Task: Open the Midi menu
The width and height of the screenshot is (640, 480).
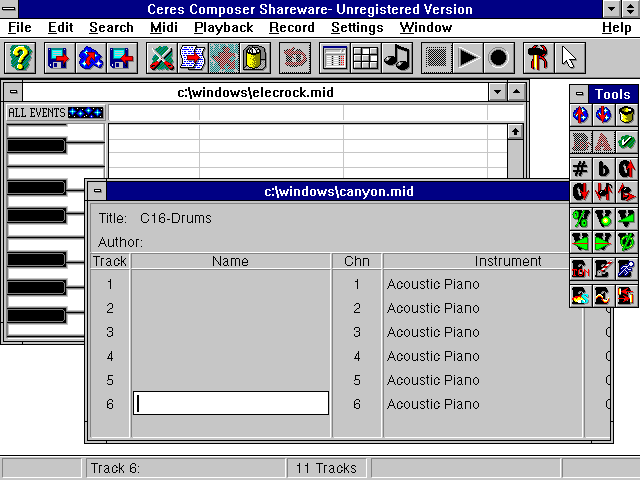Action: [163, 28]
